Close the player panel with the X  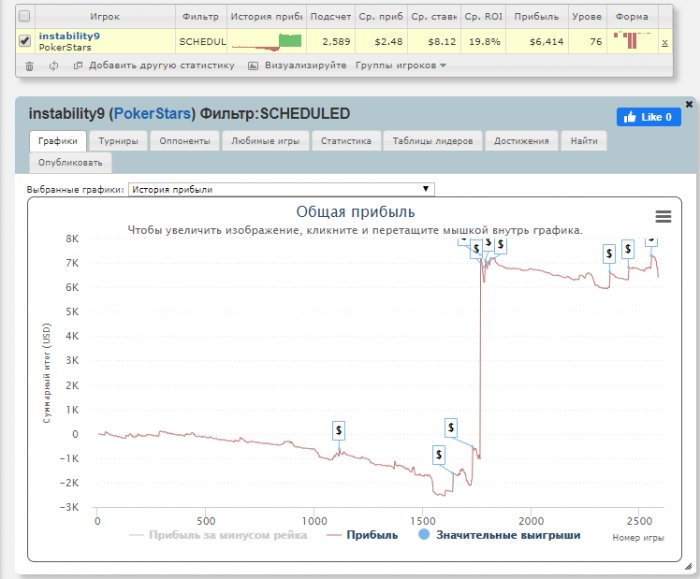point(689,104)
